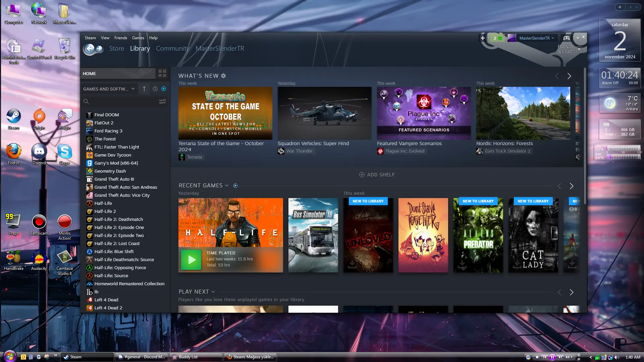Viewport: 644px width, 362px height.
Task: Select the Bandicam desktop icon
Action: coord(39,225)
